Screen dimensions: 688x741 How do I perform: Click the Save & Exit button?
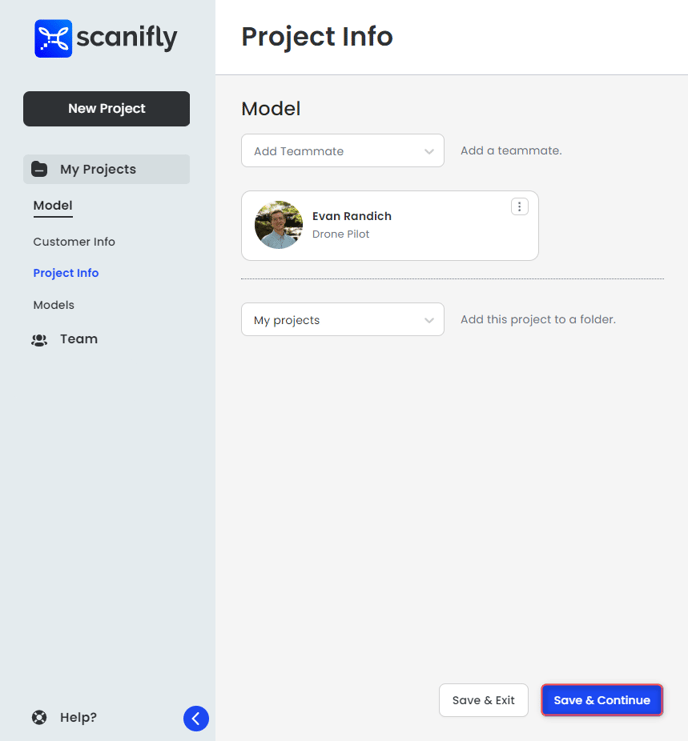point(483,700)
